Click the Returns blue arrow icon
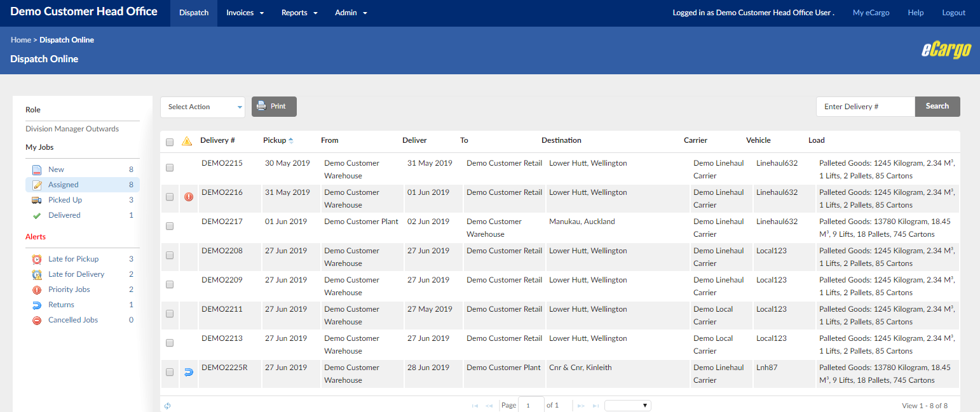 pyautogui.click(x=37, y=305)
